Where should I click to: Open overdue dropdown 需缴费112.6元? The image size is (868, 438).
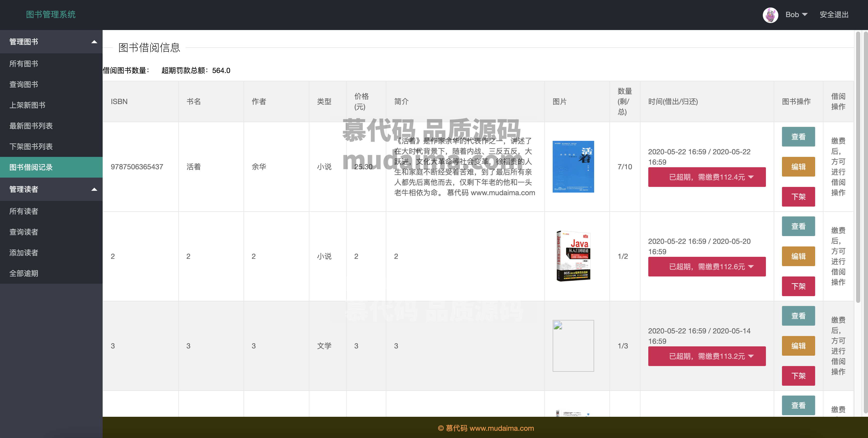pos(707,267)
